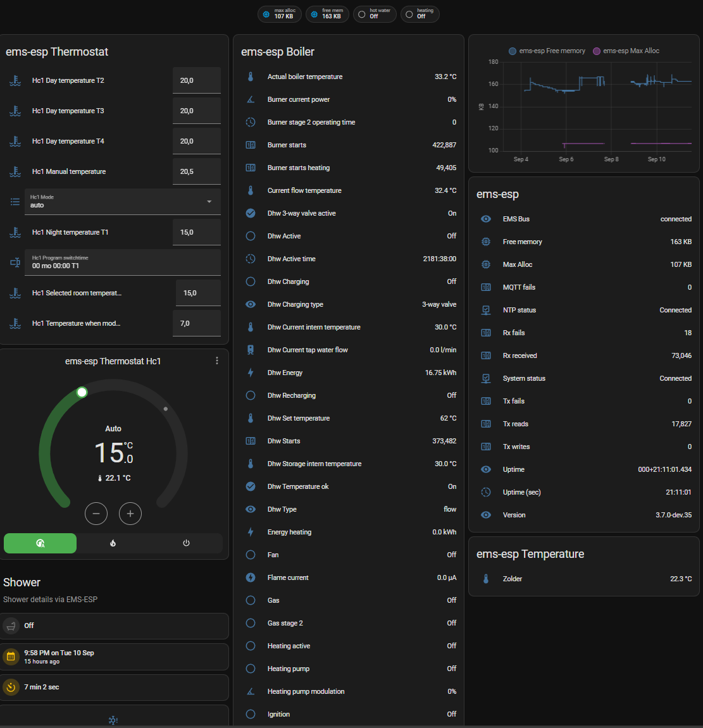Viewport: 703px width, 728px height.
Task: Increase target temperature with plus button
Action: click(x=130, y=514)
